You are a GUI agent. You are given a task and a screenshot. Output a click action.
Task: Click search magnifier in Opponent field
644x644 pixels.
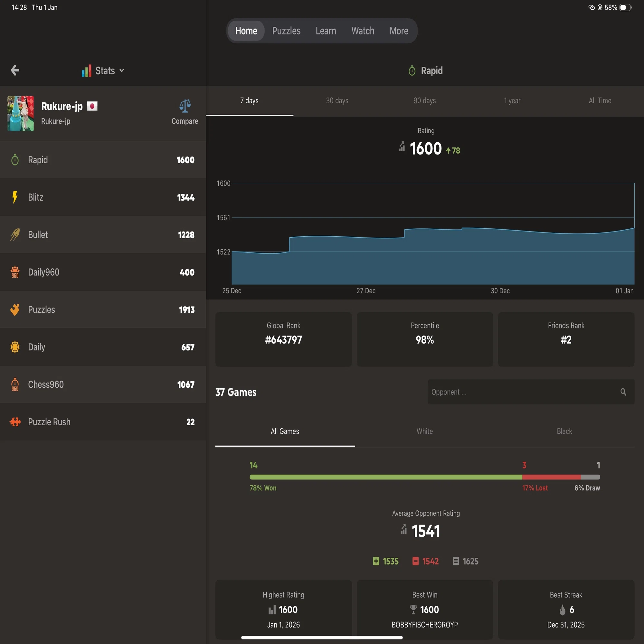pyautogui.click(x=623, y=392)
